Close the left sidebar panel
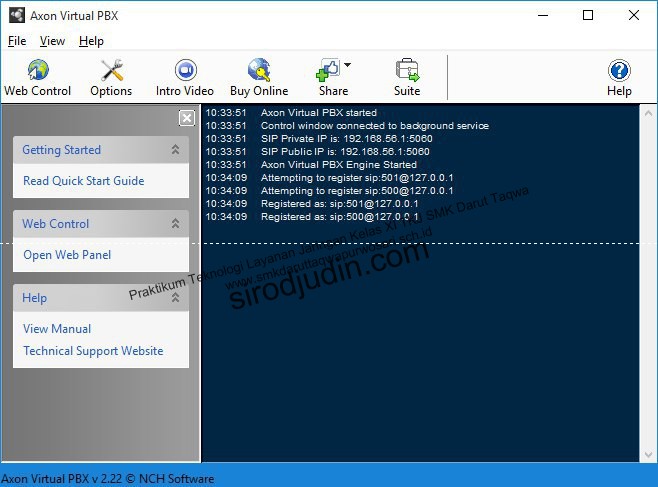 click(187, 118)
